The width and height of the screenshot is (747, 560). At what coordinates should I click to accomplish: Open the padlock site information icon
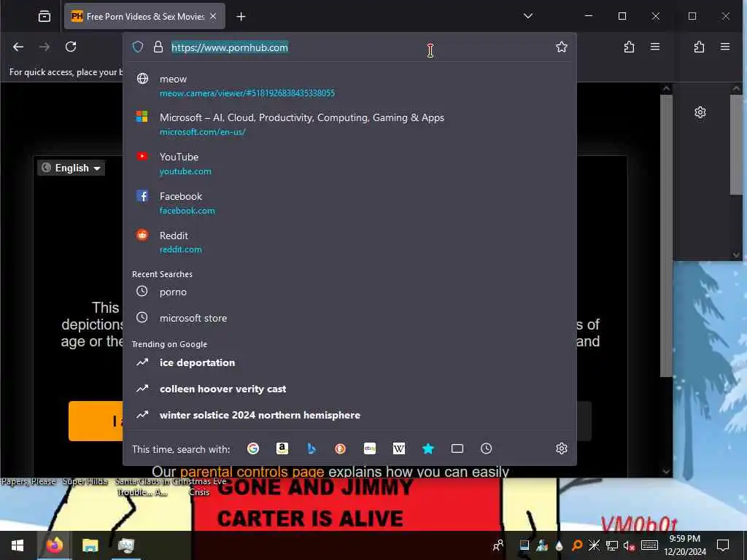pos(158,47)
